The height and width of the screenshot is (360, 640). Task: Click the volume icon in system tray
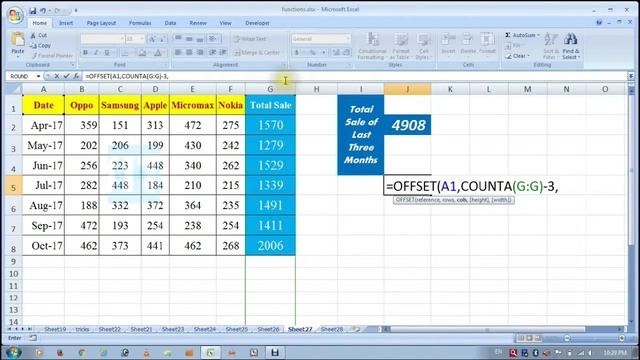pyautogui.click(x=590, y=352)
